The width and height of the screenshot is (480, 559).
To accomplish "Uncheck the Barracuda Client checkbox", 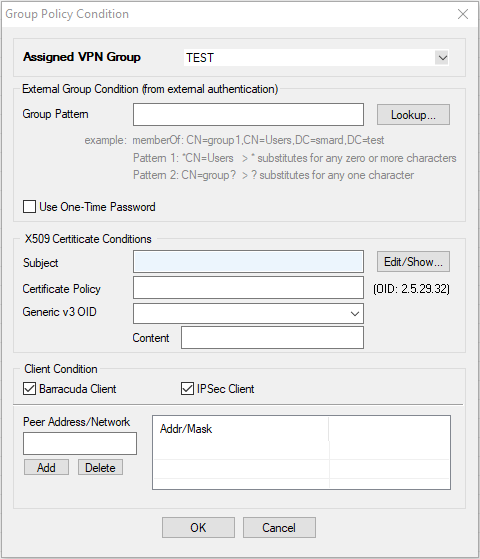I will click(29, 389).
